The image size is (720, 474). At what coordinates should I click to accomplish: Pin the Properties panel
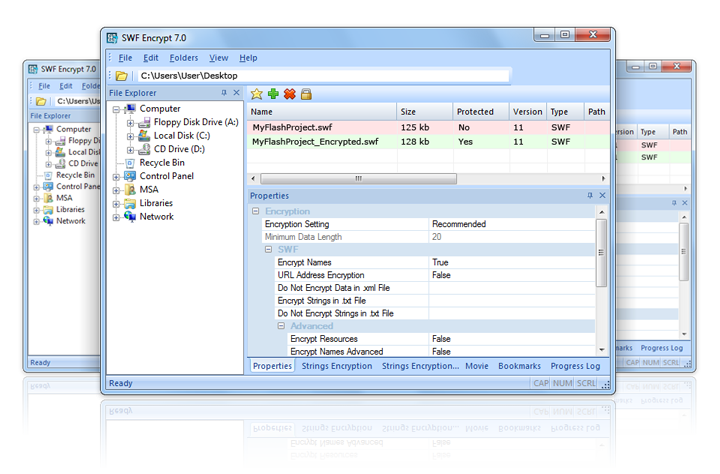[590, 196]
